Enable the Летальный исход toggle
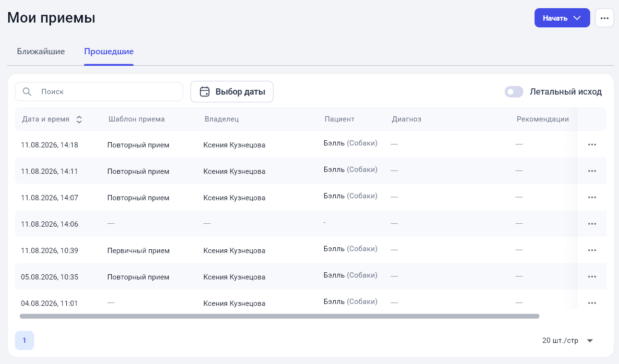Image resolution: width=619 pixels, height=364 pixels. [514, 92]
